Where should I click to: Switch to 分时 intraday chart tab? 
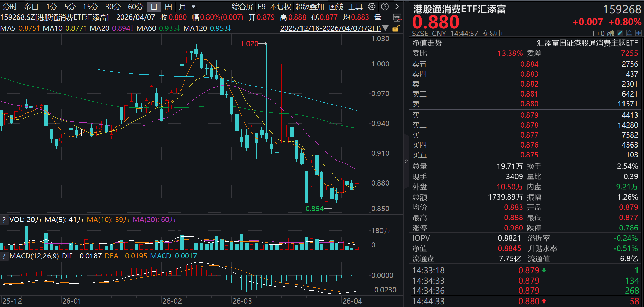click(x=10, y=7)
